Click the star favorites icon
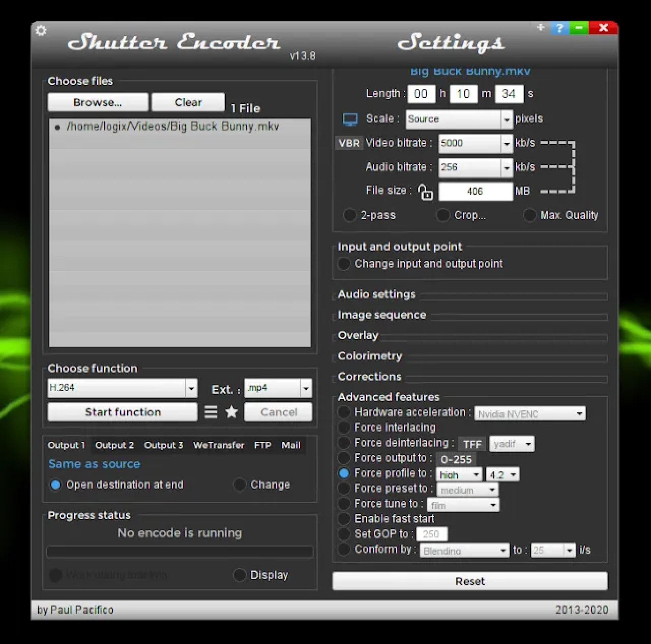 click(232, 412)
